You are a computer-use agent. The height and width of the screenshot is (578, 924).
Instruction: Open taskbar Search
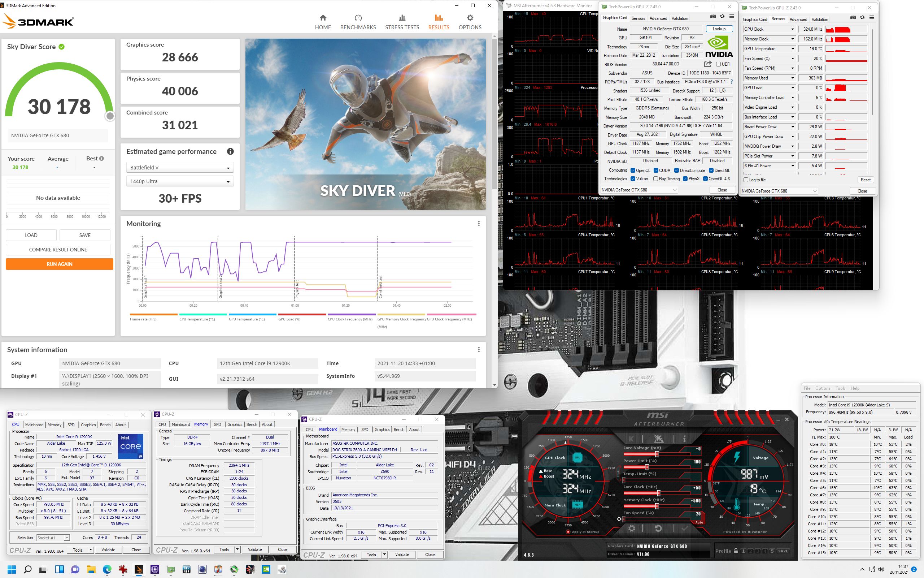pyautogui.click(x=27, y=570)
